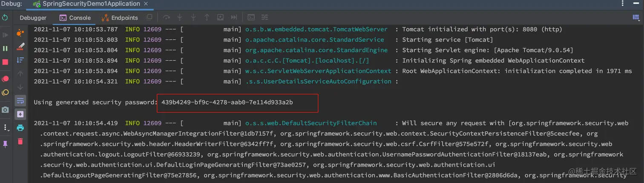The image size is (644, 183).
Task: Click o.a.c.c.C.[Tomcat].[localhost].[/] logger name
Action: pyautogui.click(x=307, y=61)
